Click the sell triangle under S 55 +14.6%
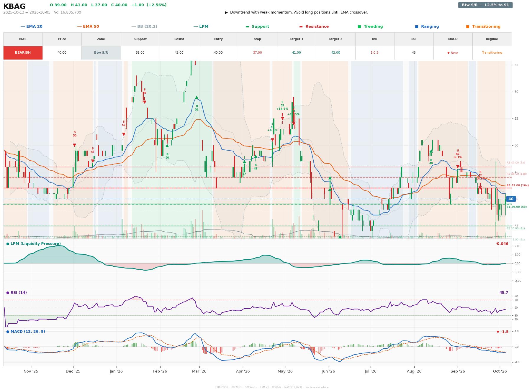The width and height of the screenshot is (532, 392). pos(282,118)
